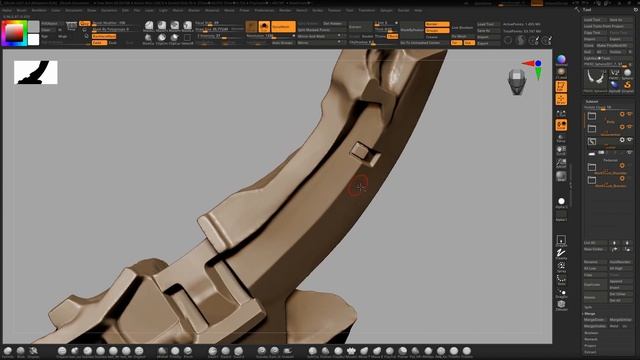Adjust the Focal Shift slider
The height and width of the screenshot is (360, 640).
click(219, 24)
